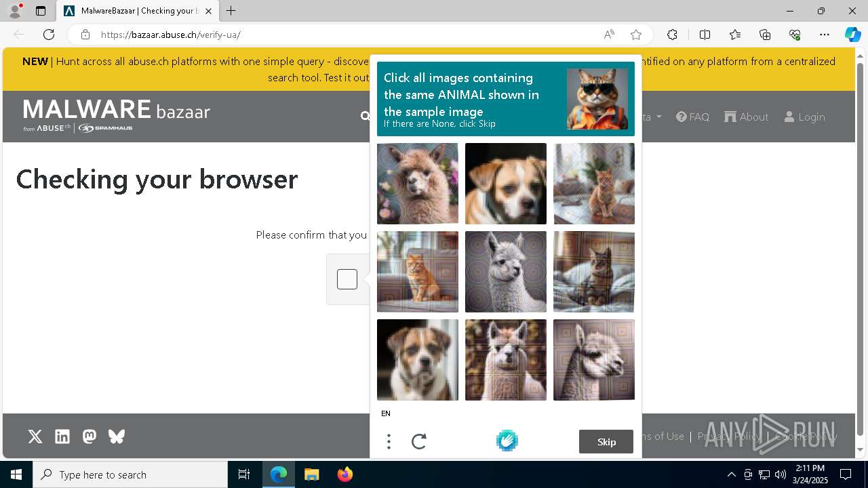Viewport: 868px width, 488px height.
Task: Select the brown and white dog image top row
Action: tap(506, 184)
